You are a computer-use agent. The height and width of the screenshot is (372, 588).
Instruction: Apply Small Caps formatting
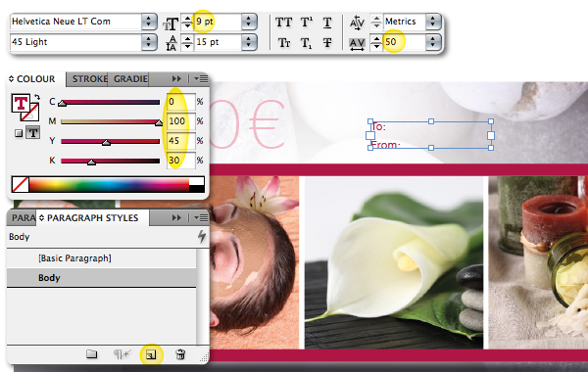point(284,43)
